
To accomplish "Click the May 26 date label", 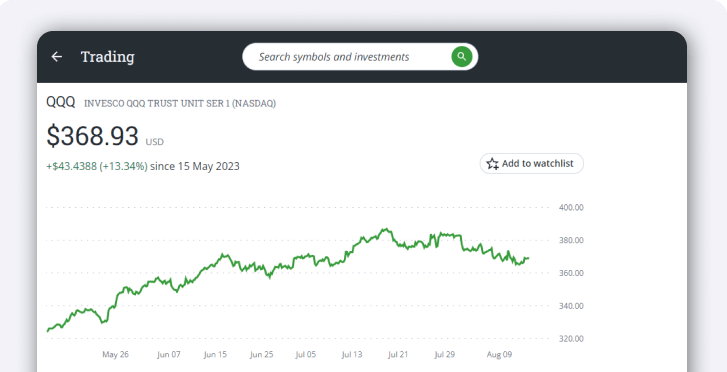I will point(115,354).
